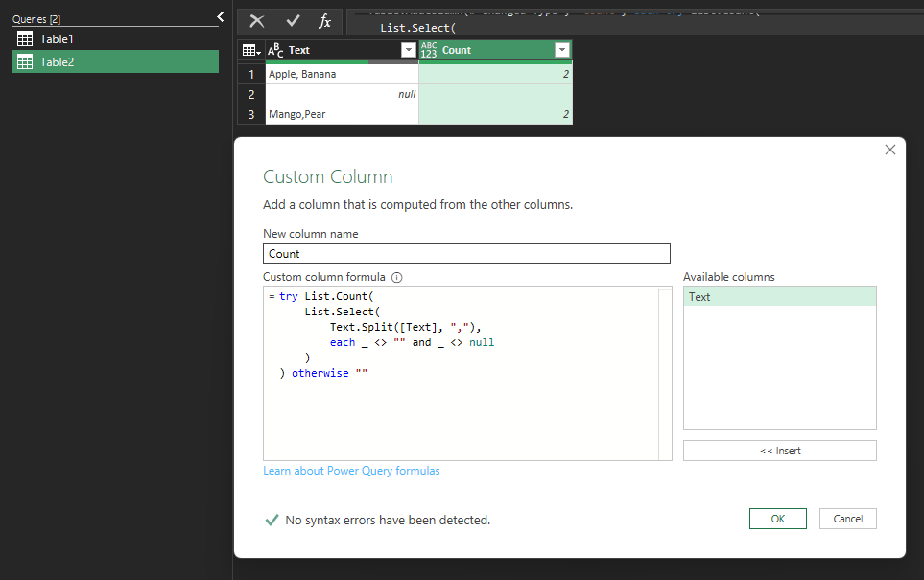This screenshot has height=580, width=924.
Task: Open Count column filter dropdown
Action: click(x=562, y=50)
